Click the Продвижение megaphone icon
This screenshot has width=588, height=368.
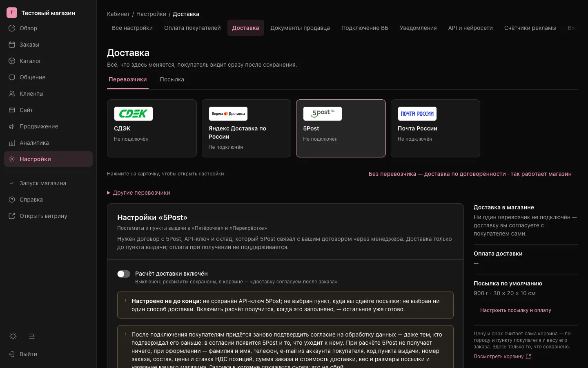pos(12,126)
